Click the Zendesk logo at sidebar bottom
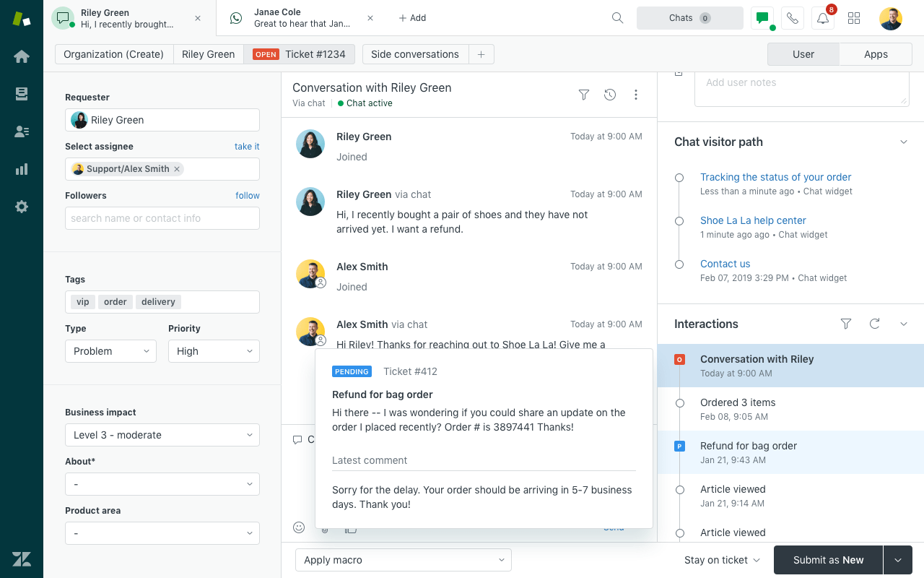924x578 pixels. click(22, 558)
